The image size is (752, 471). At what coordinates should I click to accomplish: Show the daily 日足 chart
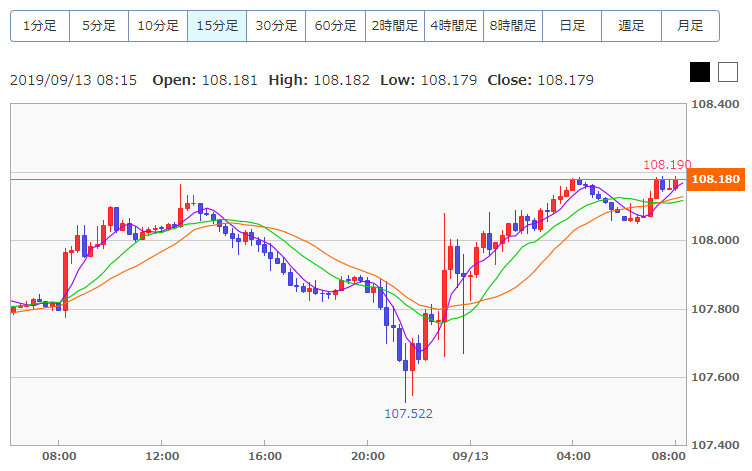tap(572, 26)
